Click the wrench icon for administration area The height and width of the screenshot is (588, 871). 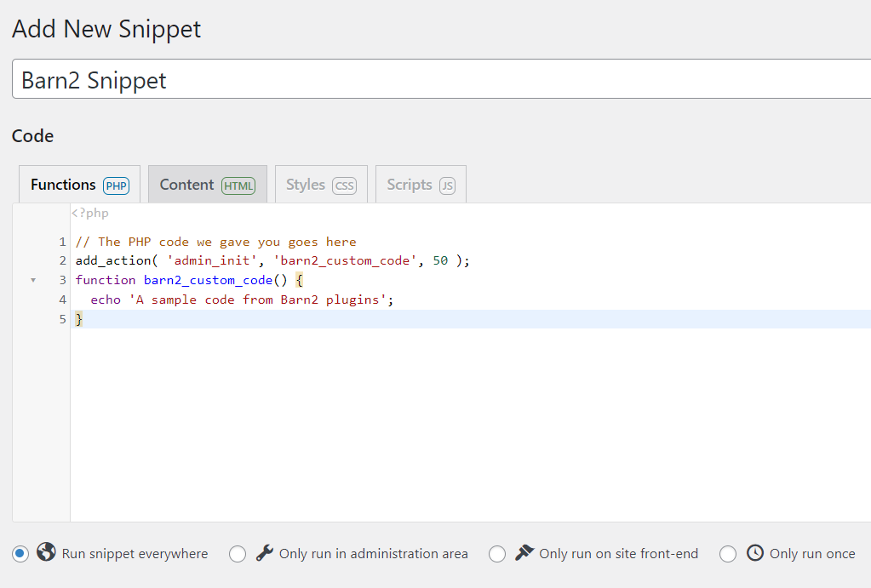point(265,553)
